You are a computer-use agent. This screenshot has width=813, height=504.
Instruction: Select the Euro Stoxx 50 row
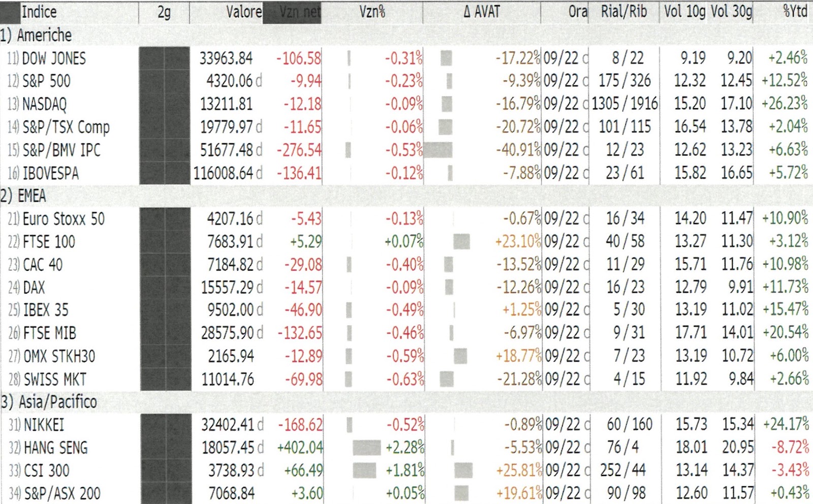[x=407, y=219]
